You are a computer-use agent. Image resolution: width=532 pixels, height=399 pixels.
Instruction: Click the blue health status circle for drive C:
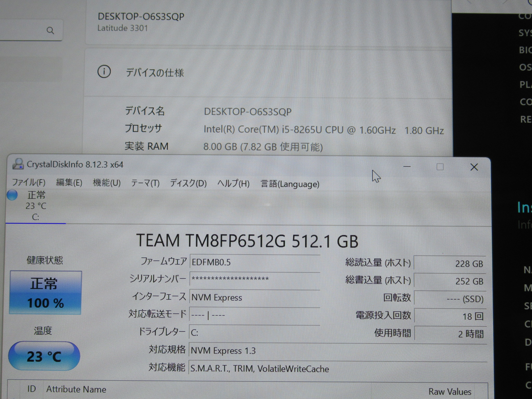point(12,195)
